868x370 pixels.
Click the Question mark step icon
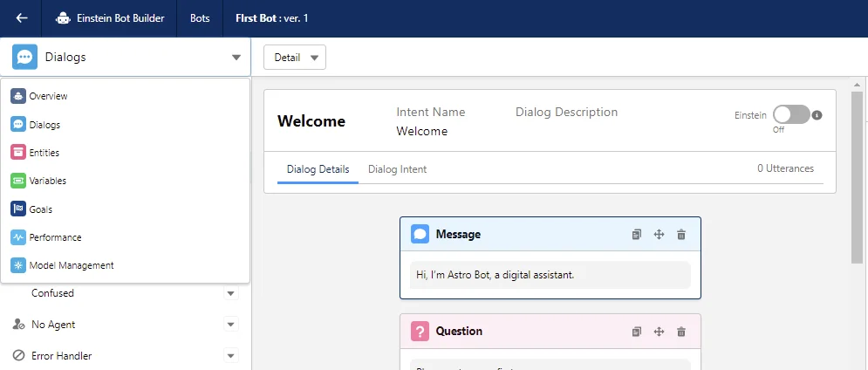[x=420, y=332]
